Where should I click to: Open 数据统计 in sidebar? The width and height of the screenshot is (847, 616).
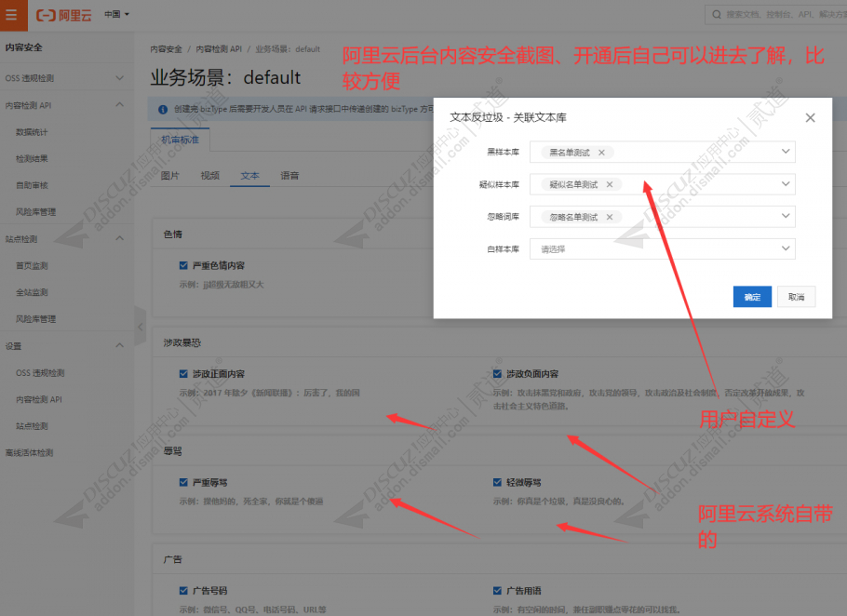32,132
